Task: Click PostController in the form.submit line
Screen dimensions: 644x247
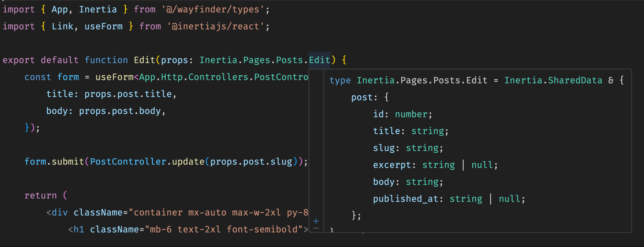Action: (x=128, y=162)
